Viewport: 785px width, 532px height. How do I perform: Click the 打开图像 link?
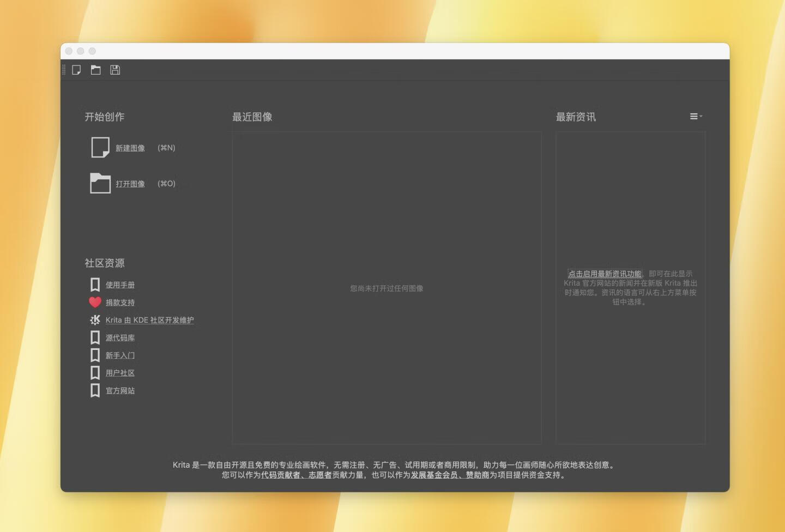click(130, 184)
